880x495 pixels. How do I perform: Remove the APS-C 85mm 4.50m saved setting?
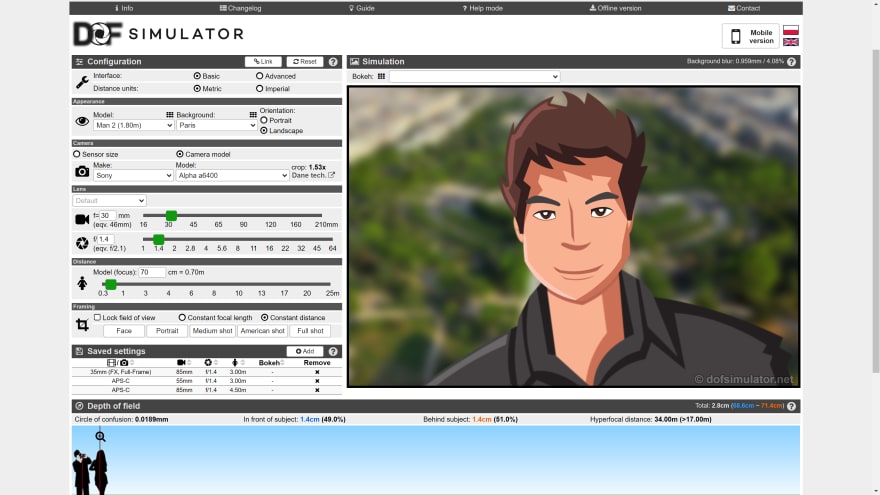click(317, 390)
